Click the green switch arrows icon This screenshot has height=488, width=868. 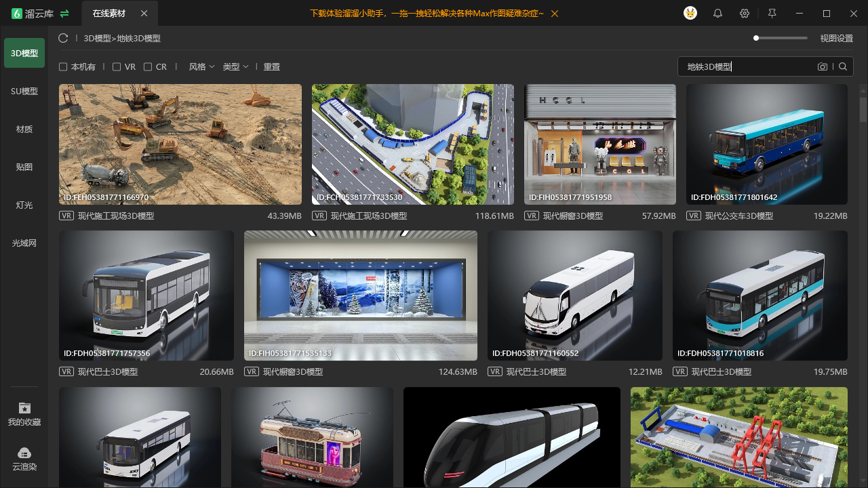tap(64, 14)
